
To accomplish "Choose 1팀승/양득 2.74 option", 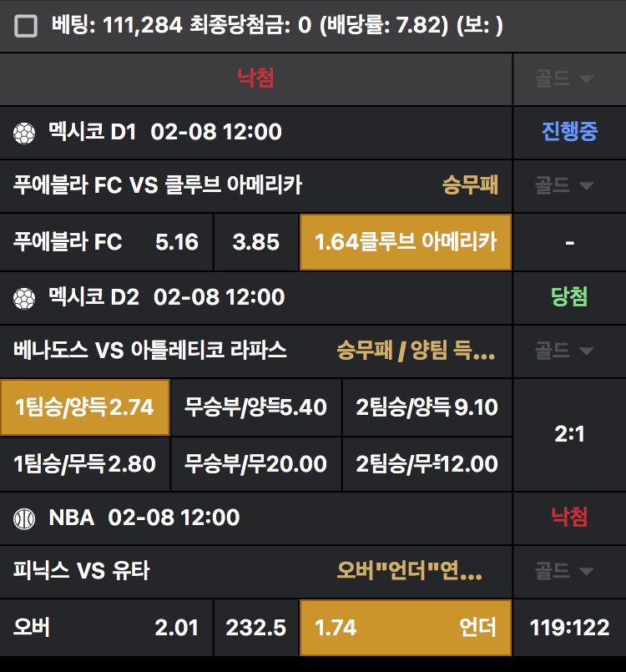I will pos(85,407).
